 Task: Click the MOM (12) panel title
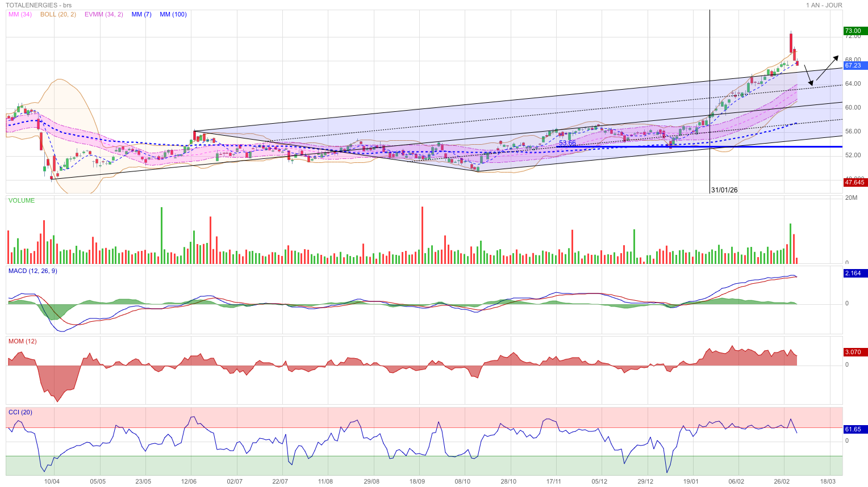coord(22,341)
